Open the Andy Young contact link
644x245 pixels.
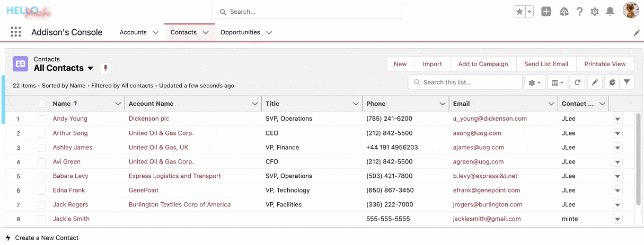point(70,119)
